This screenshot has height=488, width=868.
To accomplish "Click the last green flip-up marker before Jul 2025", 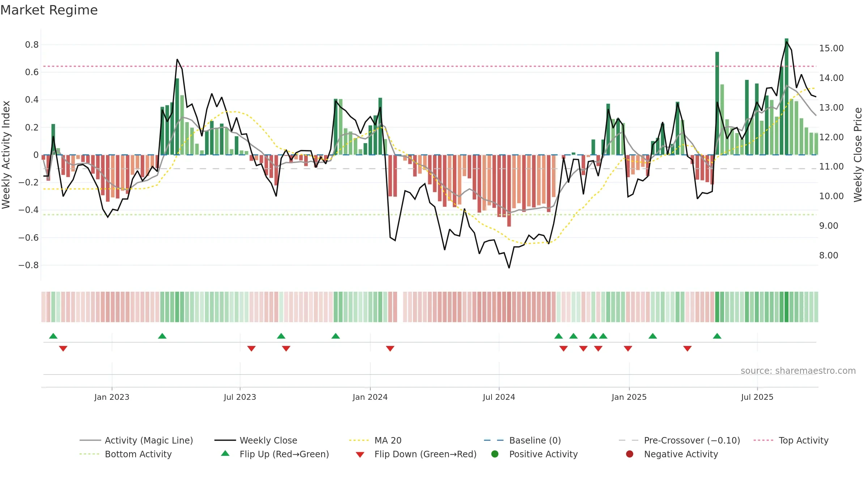I will pyautogui.click(x=717, y=336).
